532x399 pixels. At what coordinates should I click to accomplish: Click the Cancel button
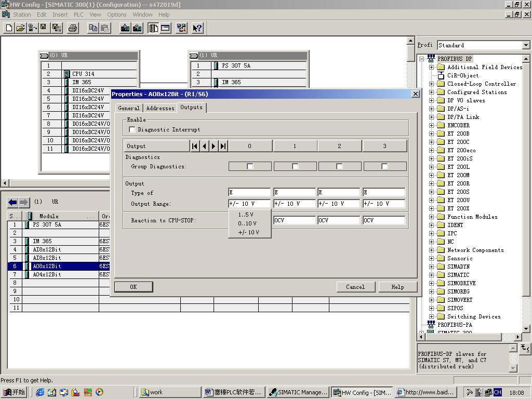click(x=355, y=287)
